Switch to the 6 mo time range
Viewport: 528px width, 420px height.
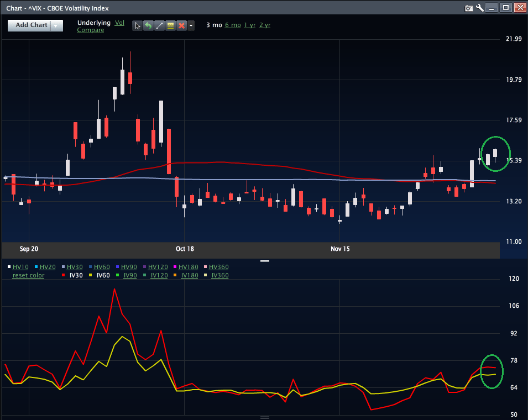232,25
